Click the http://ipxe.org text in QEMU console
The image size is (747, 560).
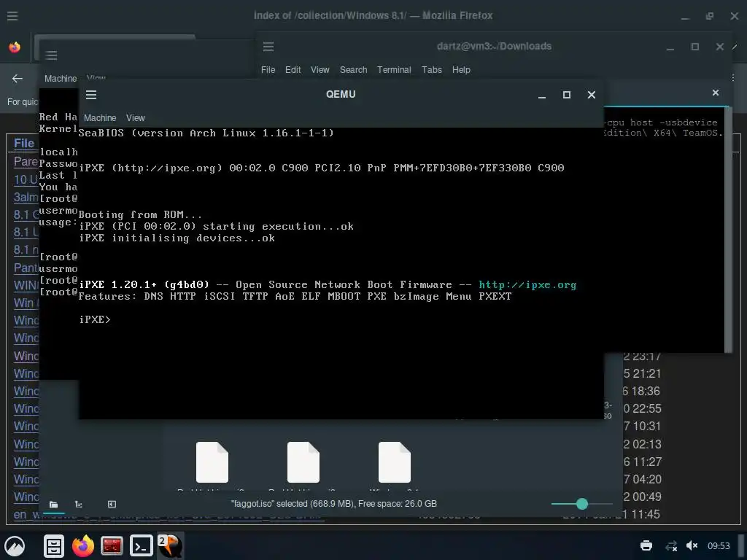(x=527, y=285)
